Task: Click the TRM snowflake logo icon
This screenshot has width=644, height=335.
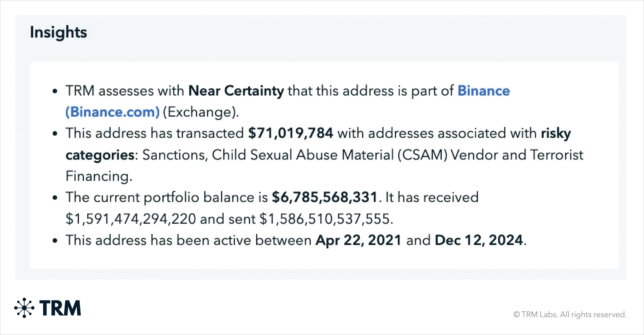Action: (24, 308)
